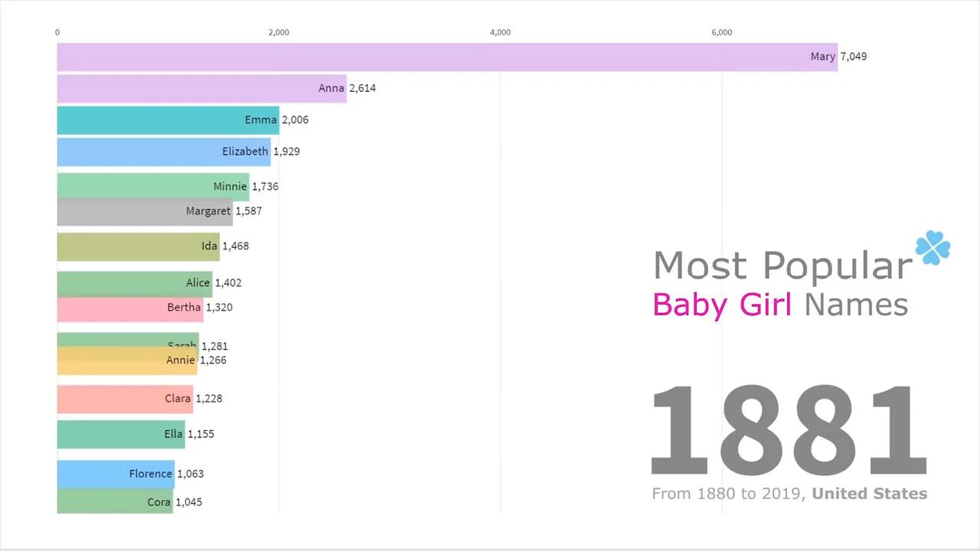Click the Baby Girl pink text
This screenshot has width=980, height=551.
click(x=720, y=305)
